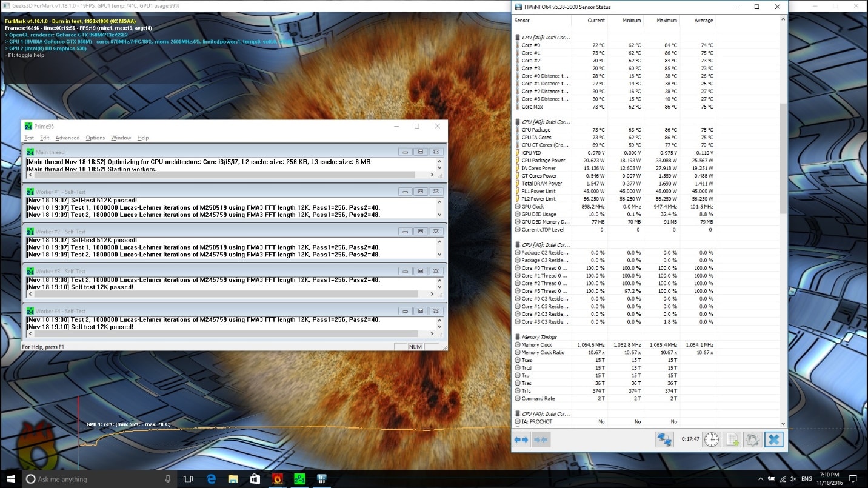Click the HWiNFO log file button
868x488 pixels.
click(732, 440)
